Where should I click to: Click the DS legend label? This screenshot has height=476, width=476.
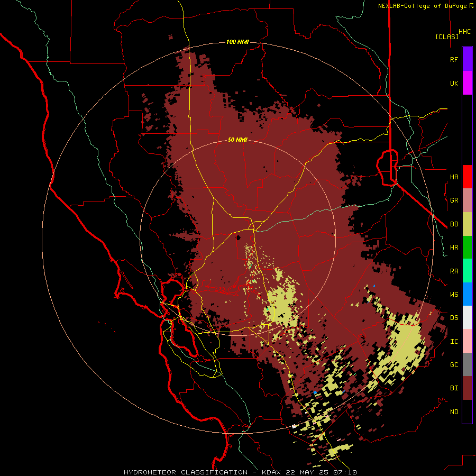pos(454,318)
